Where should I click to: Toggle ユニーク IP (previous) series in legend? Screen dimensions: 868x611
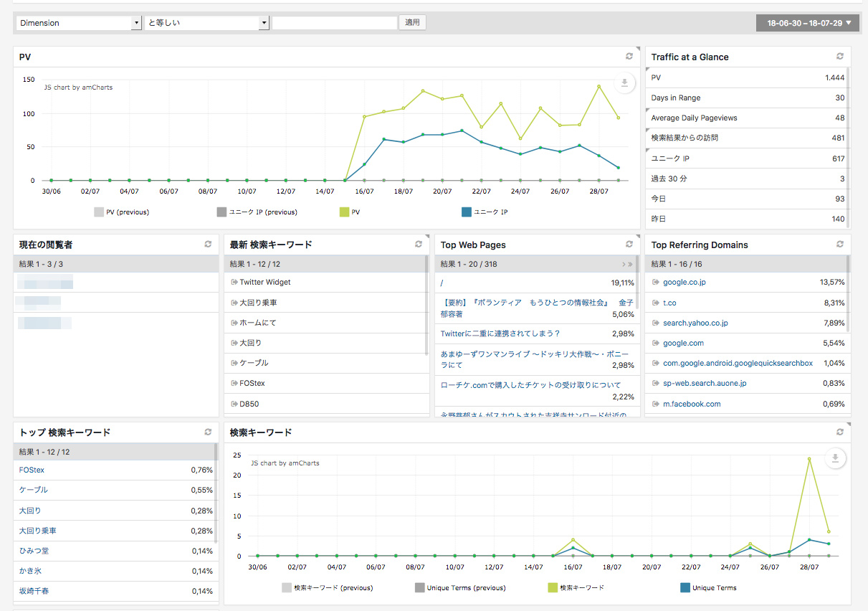tap(257, 212)
